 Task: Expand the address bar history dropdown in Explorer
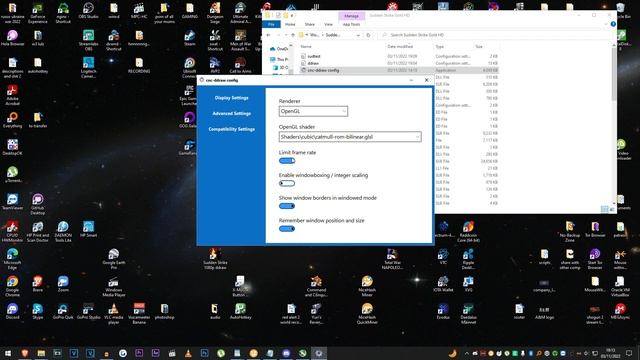[358, 35]
